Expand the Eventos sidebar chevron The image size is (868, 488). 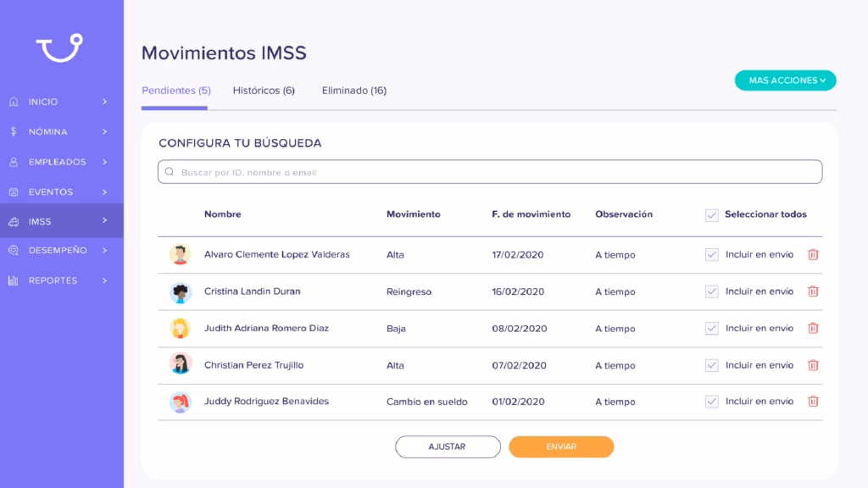point(104,192)
